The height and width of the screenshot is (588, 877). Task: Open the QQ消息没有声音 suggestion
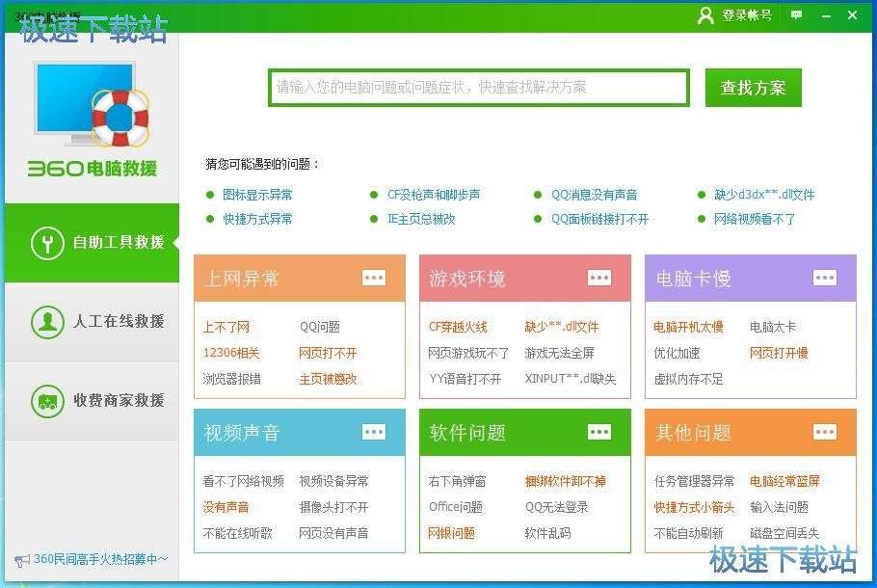tap(594, 195)
